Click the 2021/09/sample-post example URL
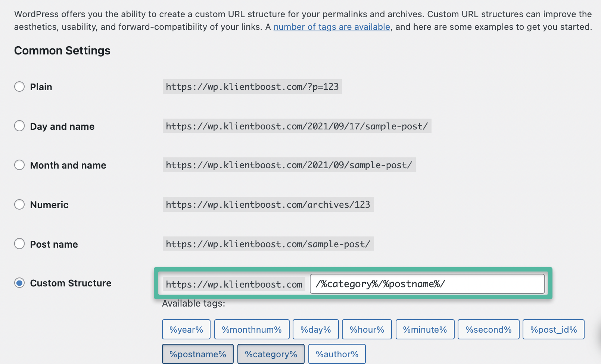The width and height of the screenshot is (601, 364). pos(289,165)
